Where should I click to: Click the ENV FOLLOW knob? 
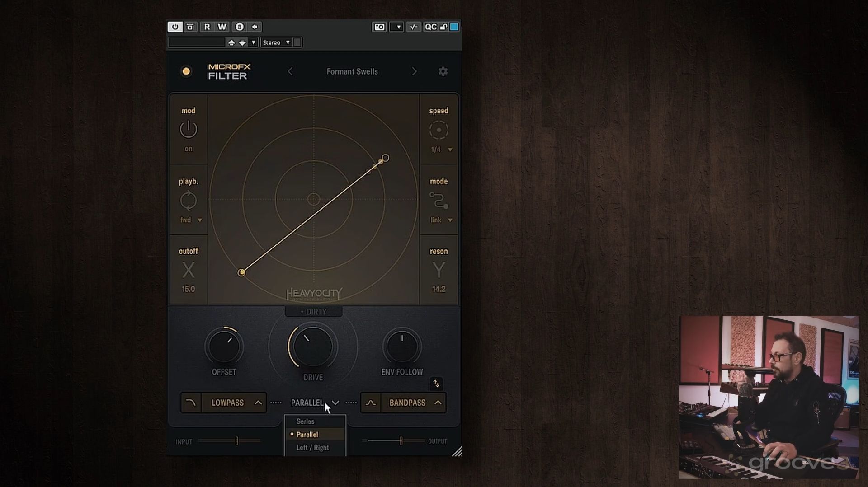(402, 347)
